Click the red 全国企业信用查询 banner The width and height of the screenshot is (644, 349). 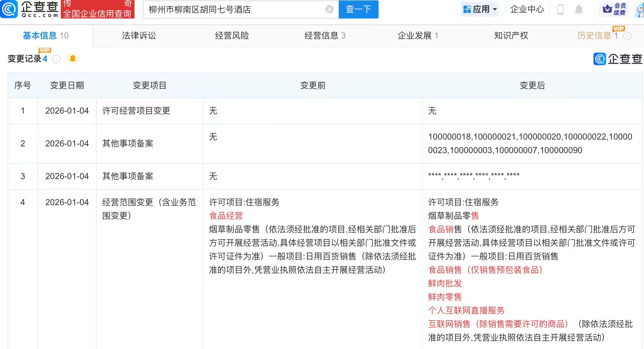point(97,10)
